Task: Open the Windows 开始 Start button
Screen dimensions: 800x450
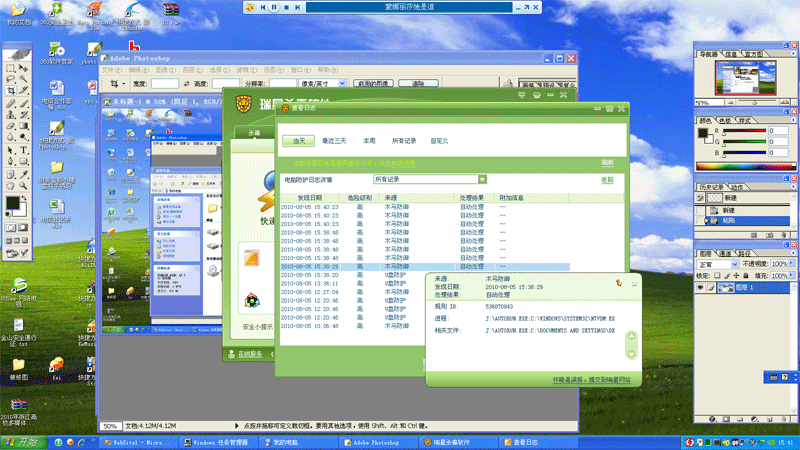Action: tap(23, 442)
